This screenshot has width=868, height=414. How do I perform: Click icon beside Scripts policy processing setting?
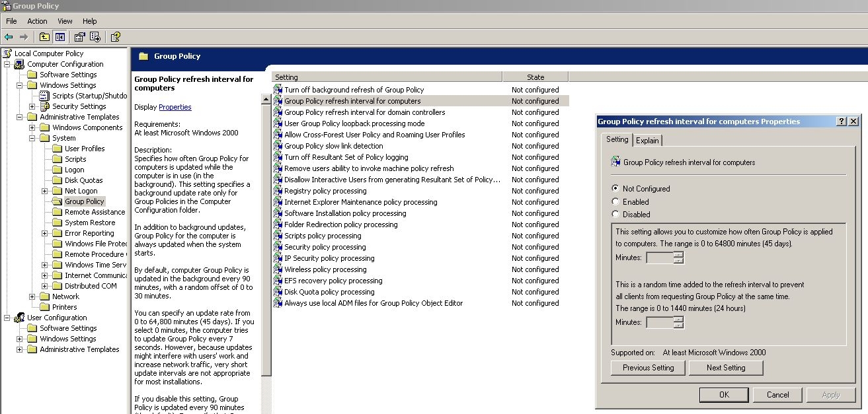[x=278, y=236]
